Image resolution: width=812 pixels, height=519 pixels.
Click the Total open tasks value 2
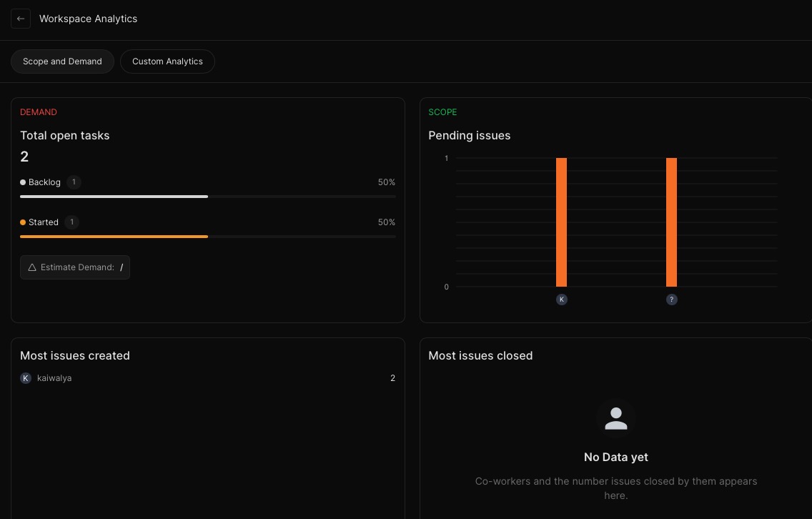[x=24, y=157]
